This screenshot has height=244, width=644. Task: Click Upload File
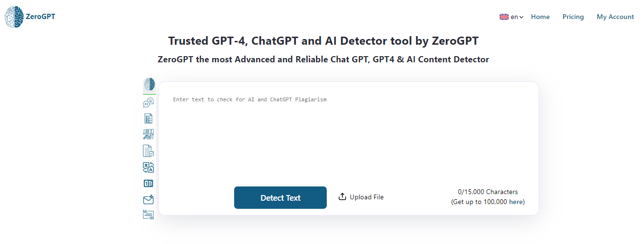coord(361,197)
